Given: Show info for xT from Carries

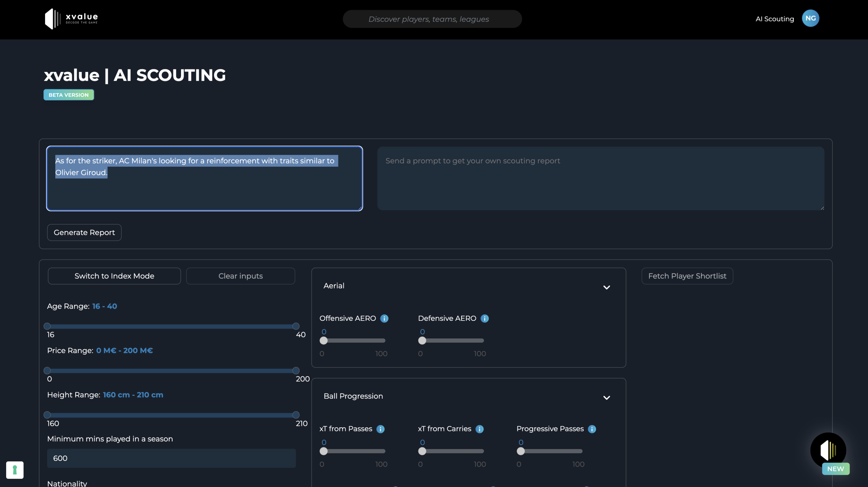Looking at the screenshot, I should [479, 429].
